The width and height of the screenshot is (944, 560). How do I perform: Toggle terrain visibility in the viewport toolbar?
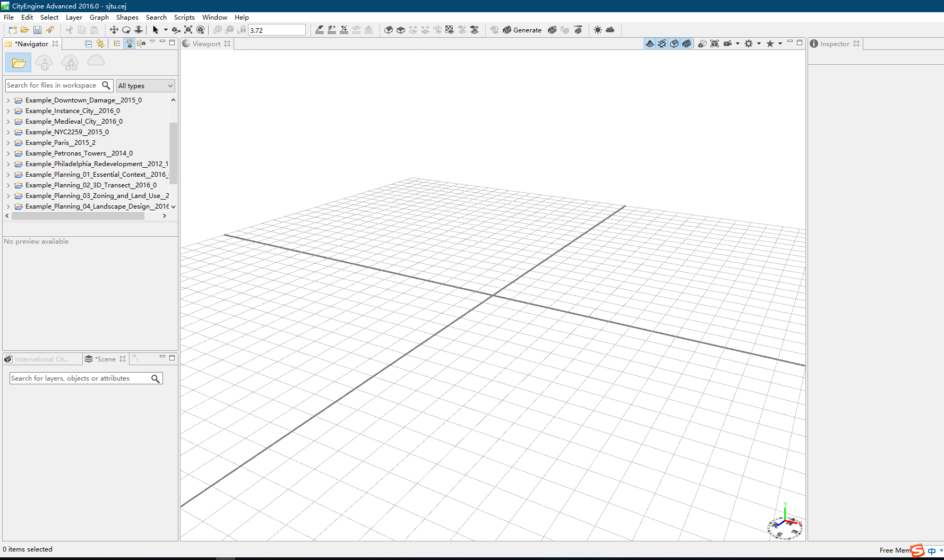(650, 44)
